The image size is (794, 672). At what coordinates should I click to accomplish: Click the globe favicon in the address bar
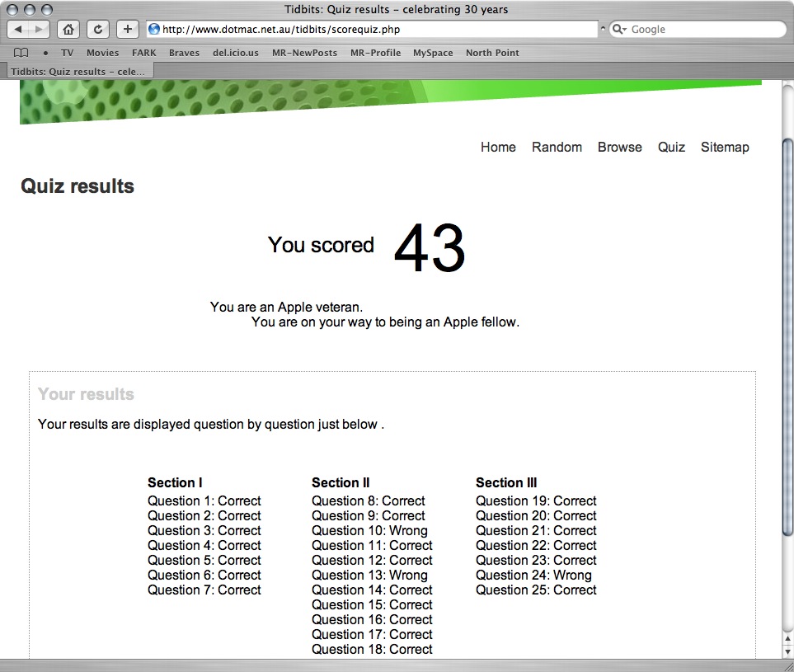(x=154, y=30)
